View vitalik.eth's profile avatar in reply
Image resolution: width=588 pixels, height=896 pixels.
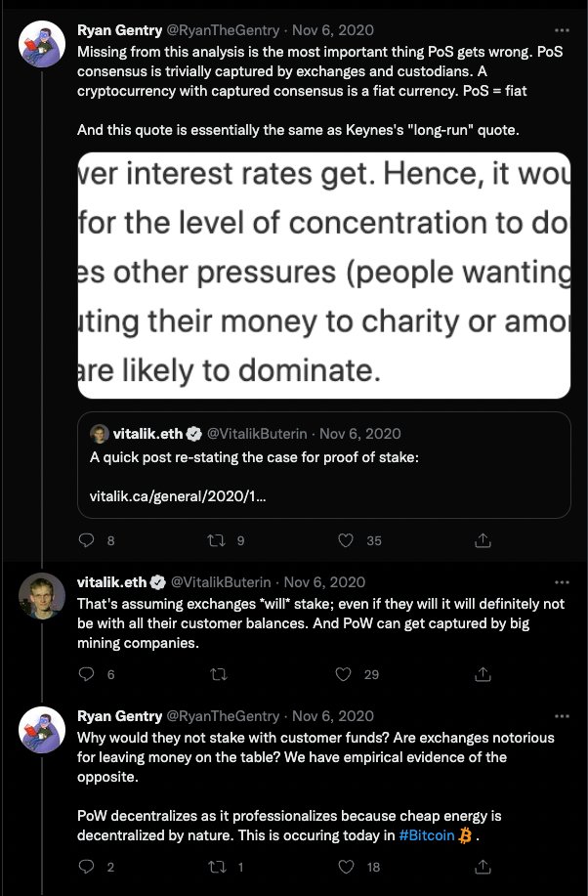coord(42,596)
